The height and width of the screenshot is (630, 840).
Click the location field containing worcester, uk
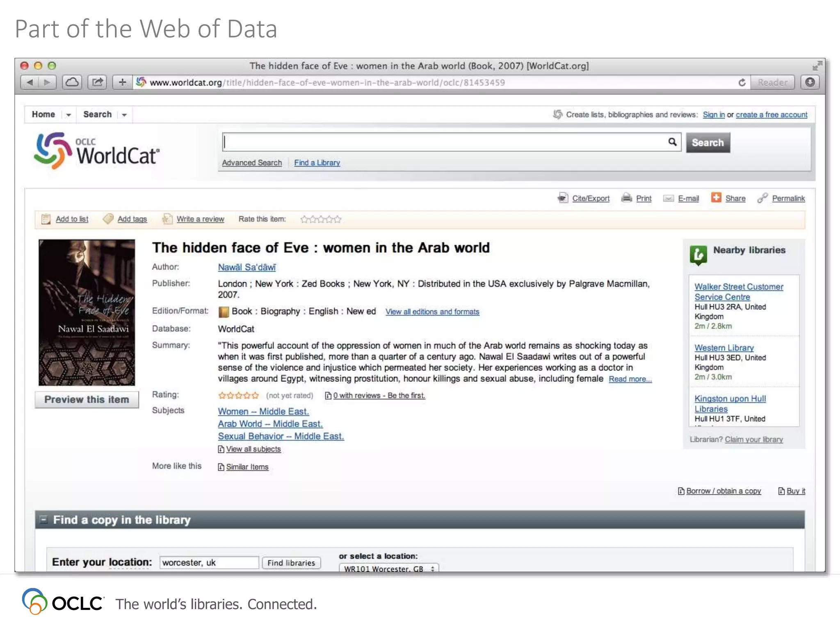point(209,562)
